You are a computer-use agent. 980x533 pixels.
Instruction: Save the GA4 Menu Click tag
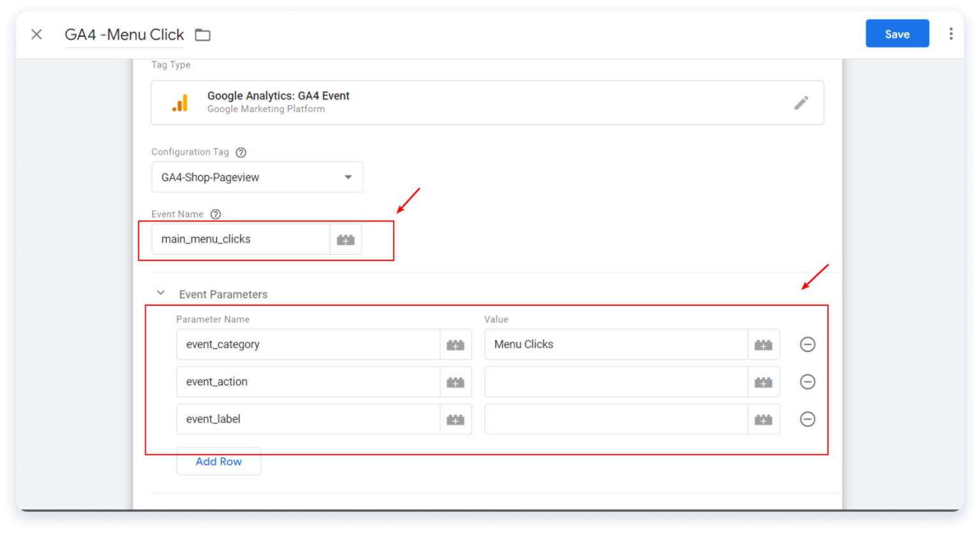[x=897, y=33]
